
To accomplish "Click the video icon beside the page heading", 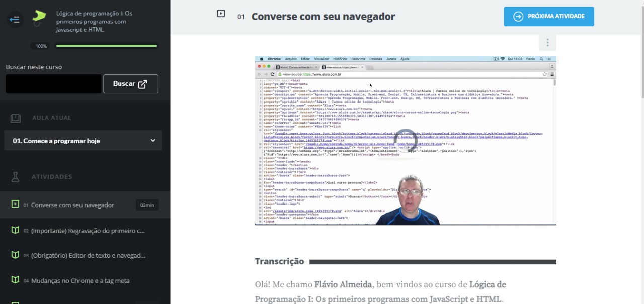I will pyautogui.click(x=221, y=14).
